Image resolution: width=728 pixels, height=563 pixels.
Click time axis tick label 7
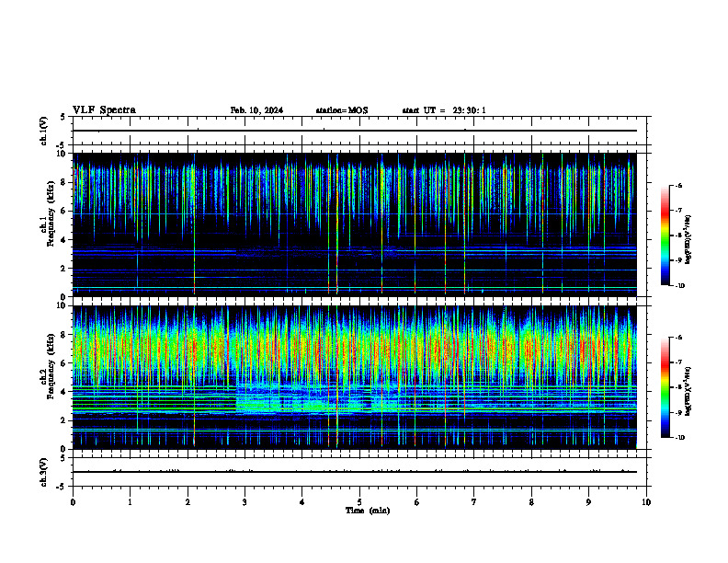pos(474,502)
